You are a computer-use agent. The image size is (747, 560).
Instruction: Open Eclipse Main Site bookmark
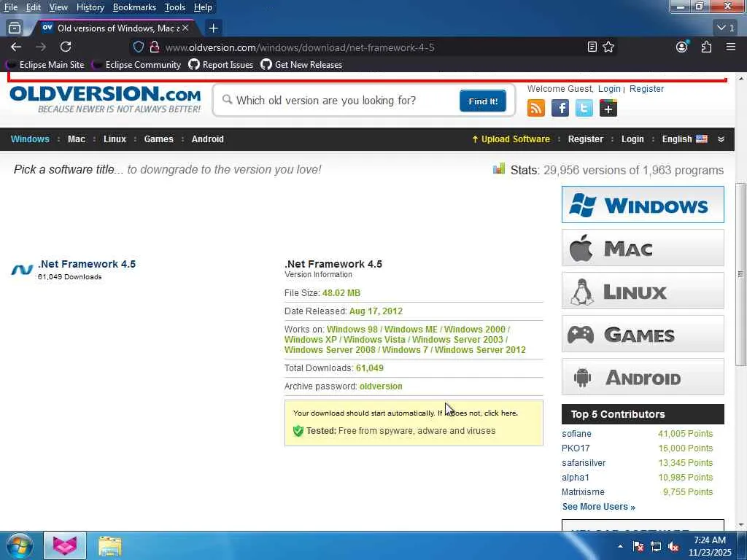click(x=46, y=65)
